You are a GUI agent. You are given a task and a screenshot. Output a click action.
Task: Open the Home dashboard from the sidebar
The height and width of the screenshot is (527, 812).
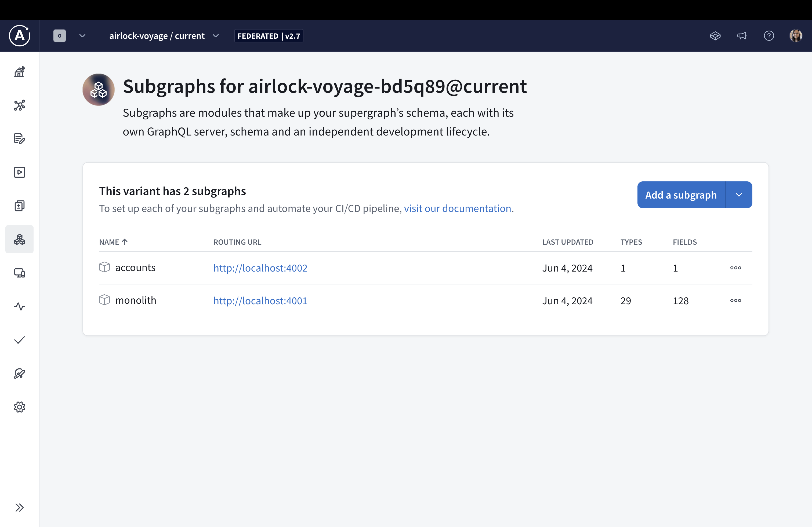pos(19,72)
